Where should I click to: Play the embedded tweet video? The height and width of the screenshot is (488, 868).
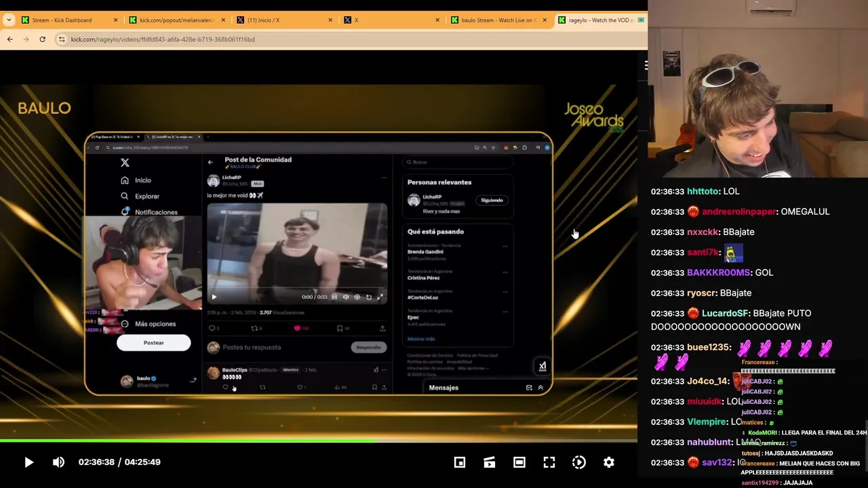tap(214, 297)
